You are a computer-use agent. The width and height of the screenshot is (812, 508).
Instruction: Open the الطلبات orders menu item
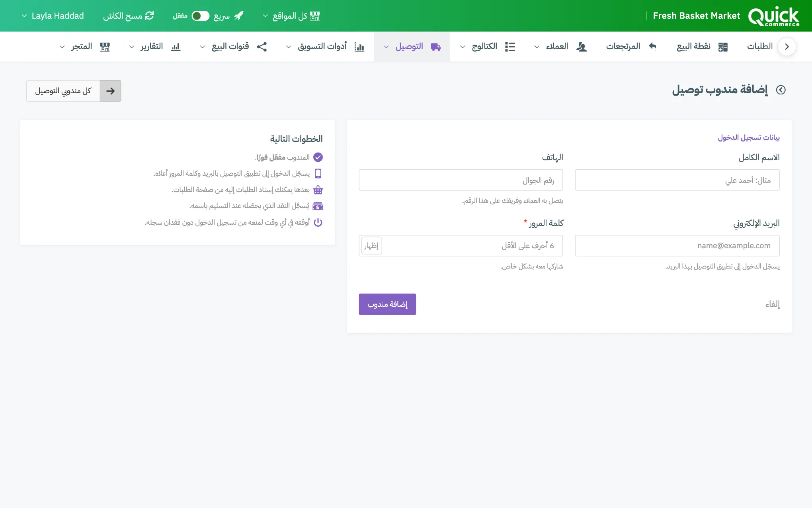click(759, 47)
